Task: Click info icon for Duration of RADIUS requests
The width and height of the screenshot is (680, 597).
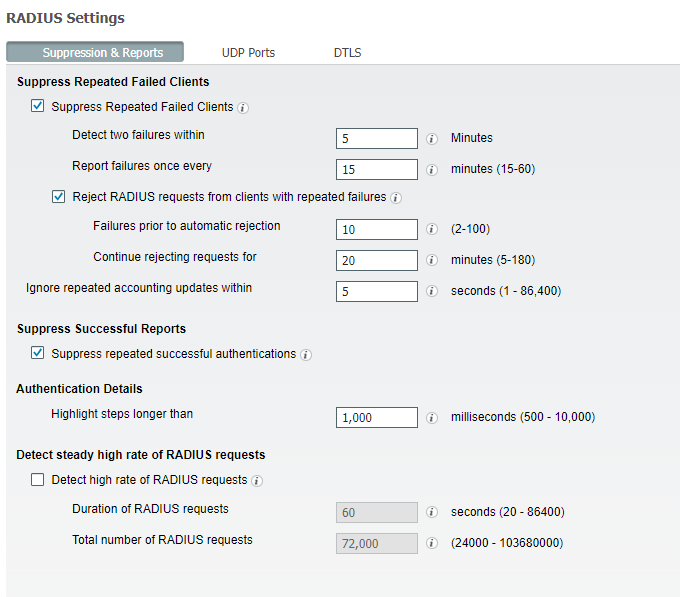Action: click(x=432, y=512)
